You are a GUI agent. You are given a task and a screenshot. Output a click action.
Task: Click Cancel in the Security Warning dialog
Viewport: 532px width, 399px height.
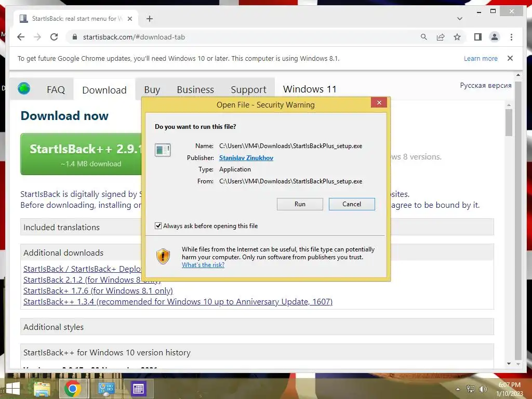[x=352, y=204]
